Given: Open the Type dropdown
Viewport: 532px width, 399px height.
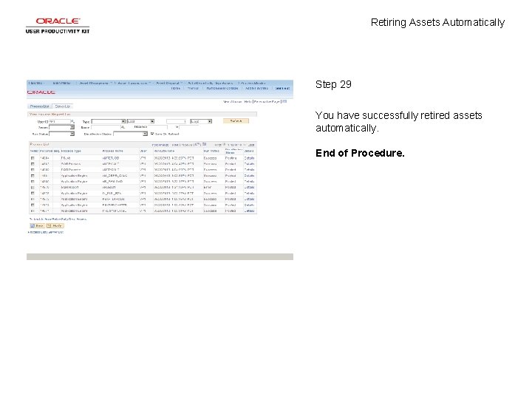Looking at the screenshot, I should click(x=108, y=121).
